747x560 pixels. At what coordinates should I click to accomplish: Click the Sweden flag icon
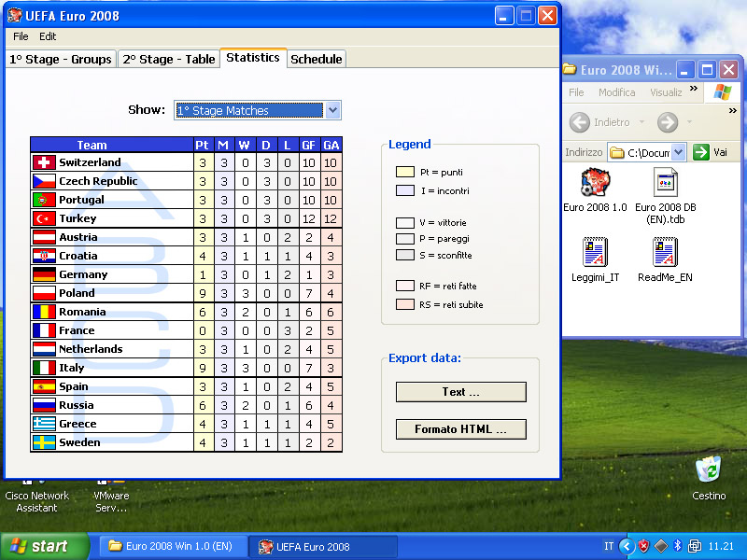point(44,442)
